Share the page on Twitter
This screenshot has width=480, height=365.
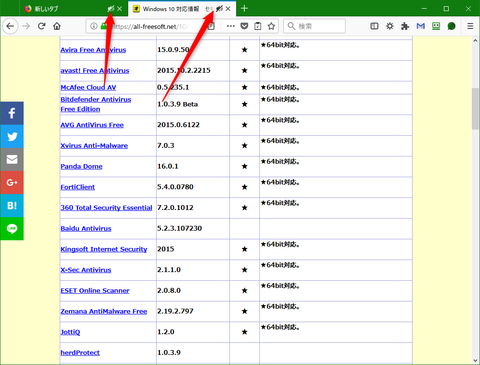12,136
